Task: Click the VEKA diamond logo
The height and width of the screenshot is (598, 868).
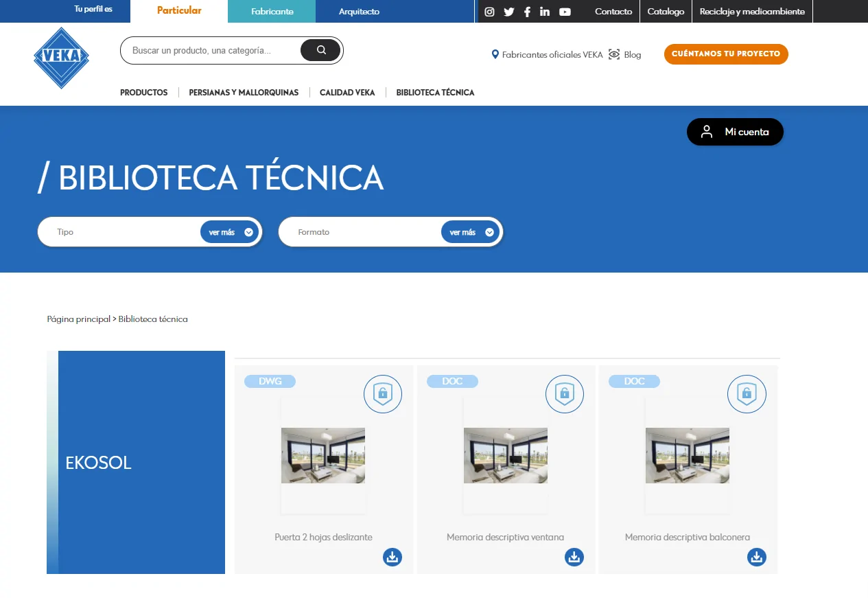Action: pos(61,58)
